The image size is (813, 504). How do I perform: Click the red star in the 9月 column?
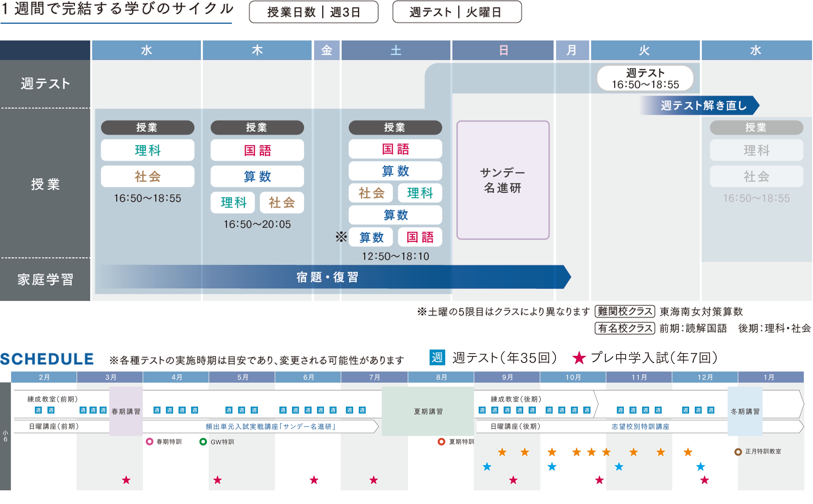(513, 480)
